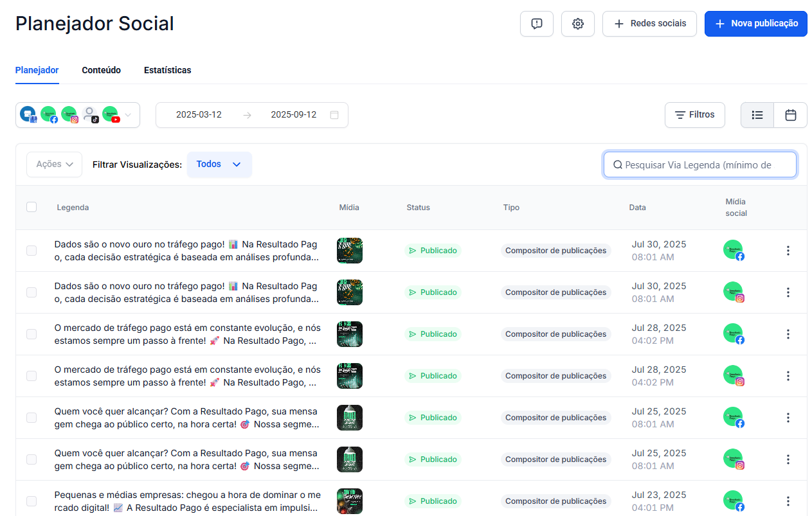Click the date range calendar icon

coord(334,115)
